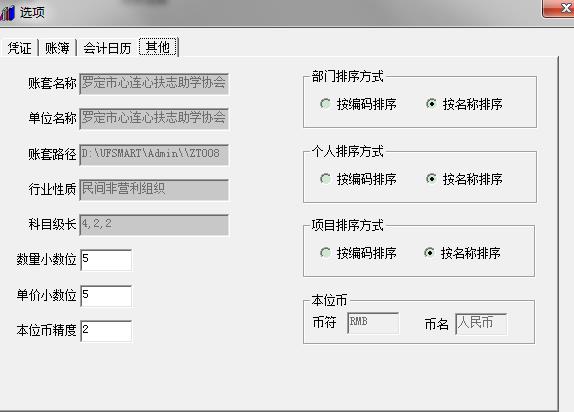Click the 币符 field showing RMB
The width and height of the screenshot is (574, 412).
(x=373, y=323)
